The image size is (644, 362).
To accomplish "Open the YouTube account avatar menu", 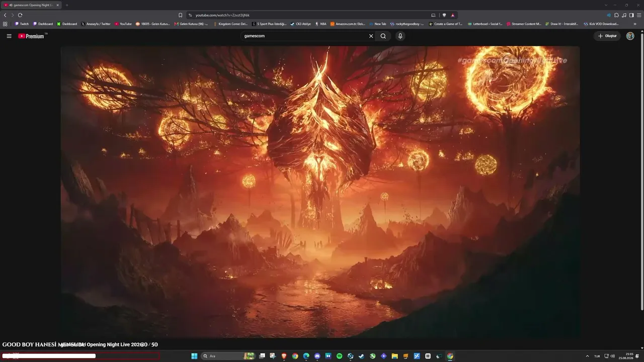I will click(x=630, y=36).
